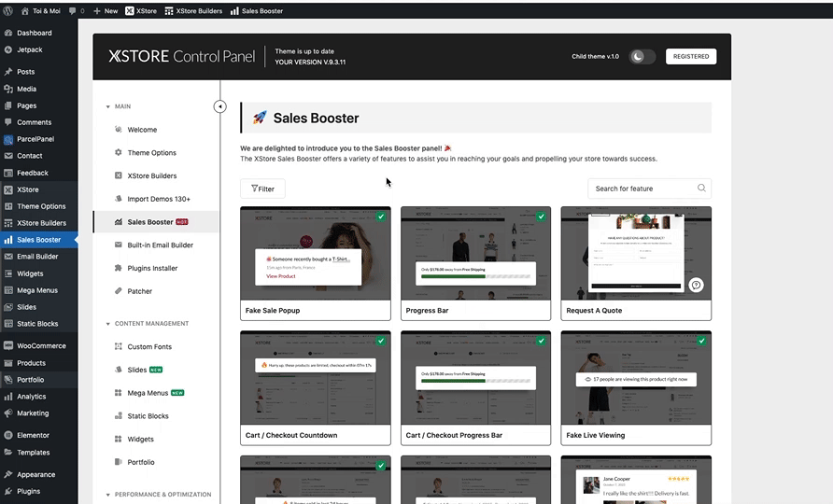Click the search magnifier icon
The width and height of the screenshot is (833, 504).
point(701,188)
